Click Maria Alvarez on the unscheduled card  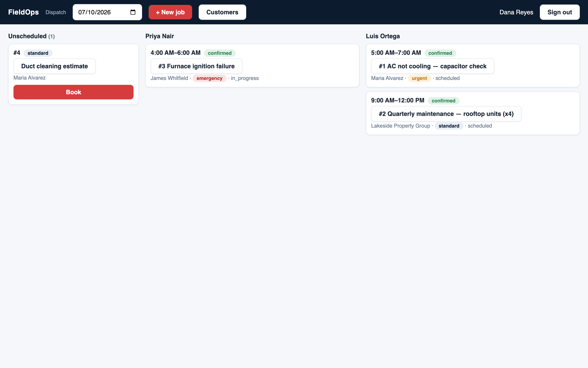(29, 78)
